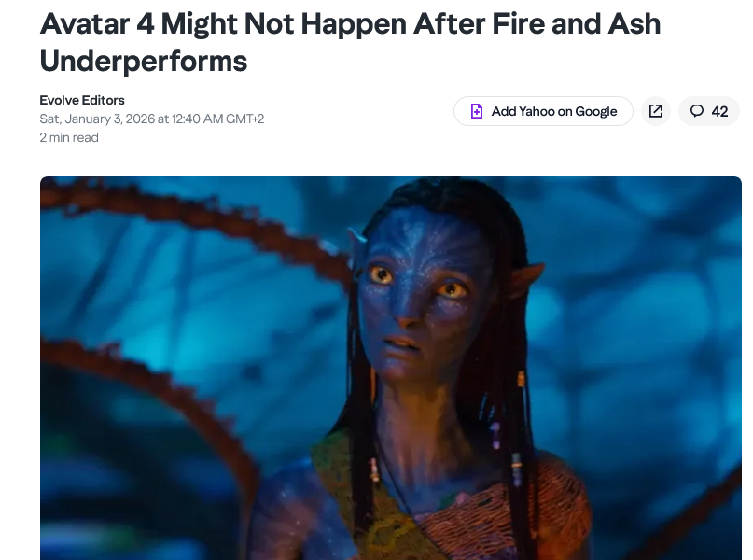Image resolution: width=753 pixels, height=560 pixels.
Task: Click the January 3, 2026 publish date
Action: [110, 119]
